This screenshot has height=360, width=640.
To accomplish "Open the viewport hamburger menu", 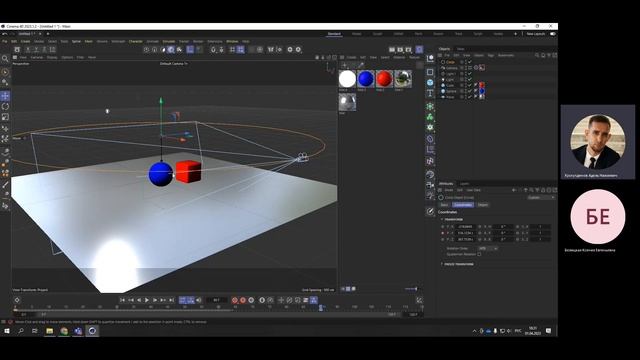I will (15, 58).
